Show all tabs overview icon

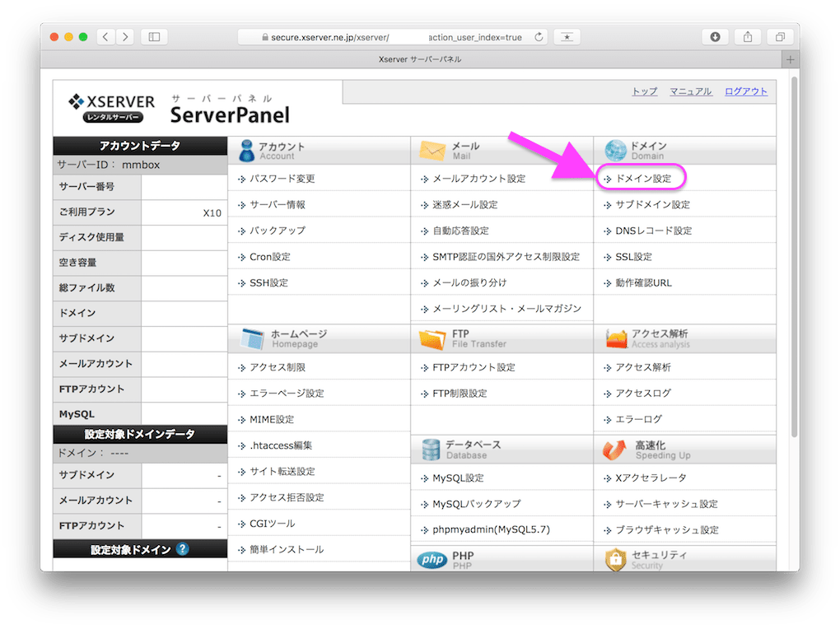pos(780,37)
